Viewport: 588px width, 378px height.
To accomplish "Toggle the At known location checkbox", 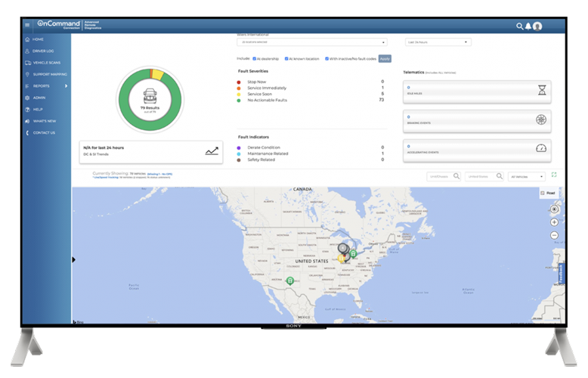I will click(286, 59).
